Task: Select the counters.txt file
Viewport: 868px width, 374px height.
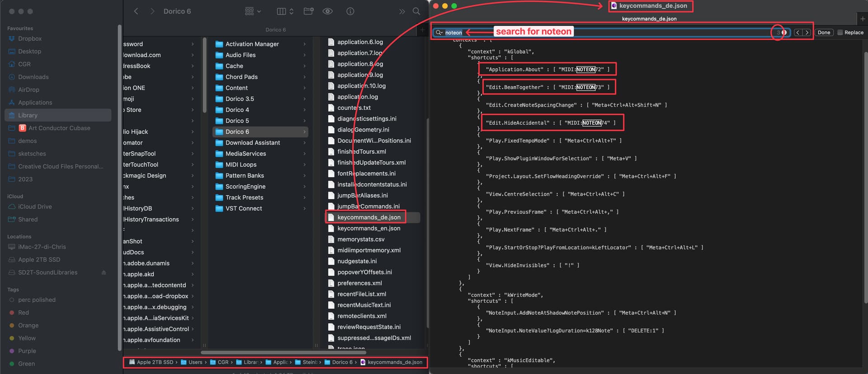Action: [354, 108]
